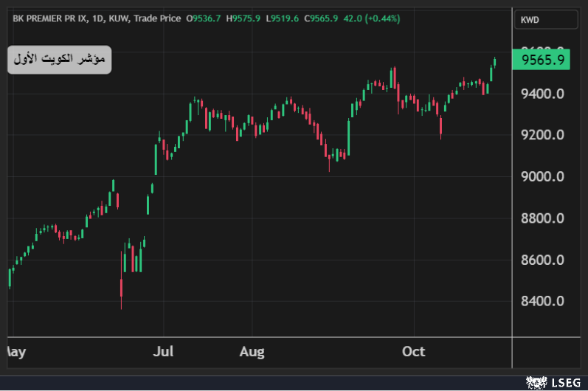Select the Oct marker on time axis
The image size is (588, 391).
point(412,352)
